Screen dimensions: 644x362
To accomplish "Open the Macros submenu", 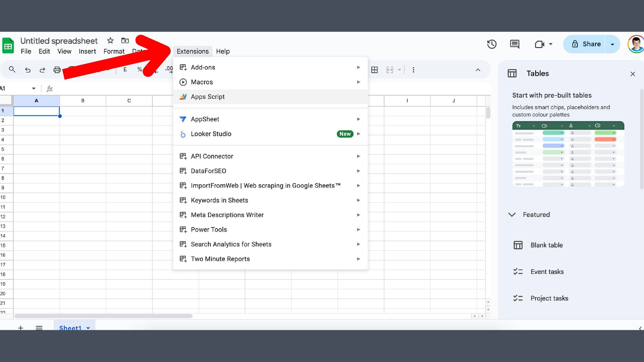I will click(202, 82).
